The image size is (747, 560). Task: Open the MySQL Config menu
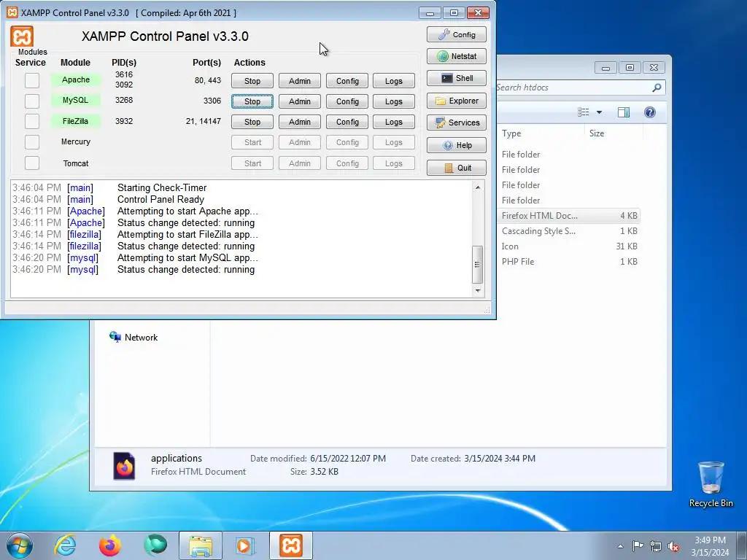click(347, 101)
